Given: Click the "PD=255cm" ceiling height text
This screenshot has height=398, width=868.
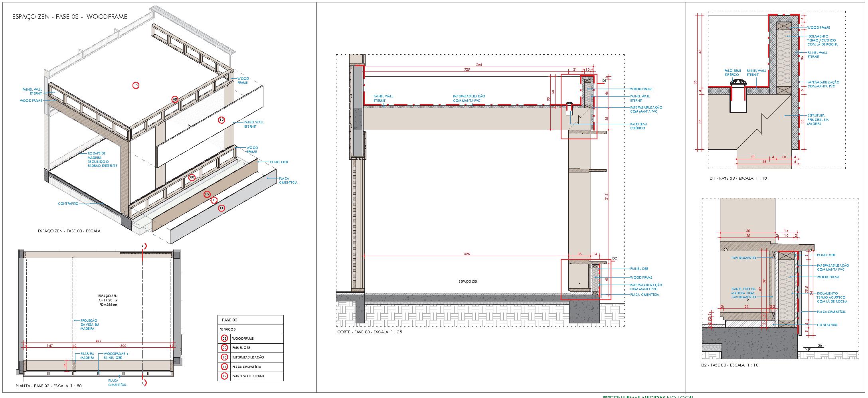Looking at the screenshot, I should tap(108, 305).
